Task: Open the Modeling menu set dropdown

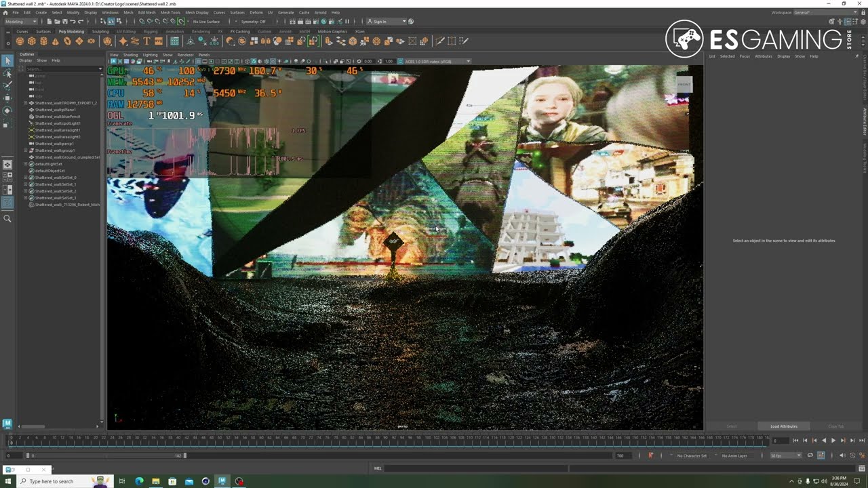Action: (x=21, y=22)
